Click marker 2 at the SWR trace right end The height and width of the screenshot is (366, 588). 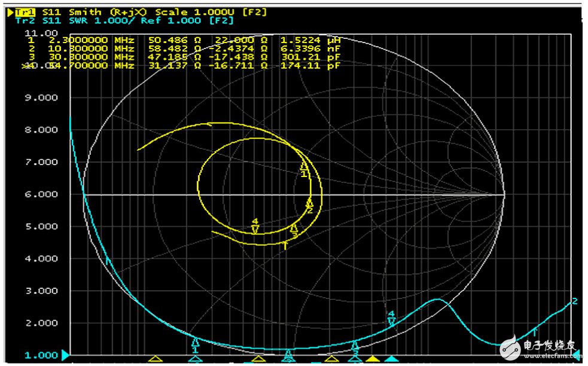click(x=574, y=301)
